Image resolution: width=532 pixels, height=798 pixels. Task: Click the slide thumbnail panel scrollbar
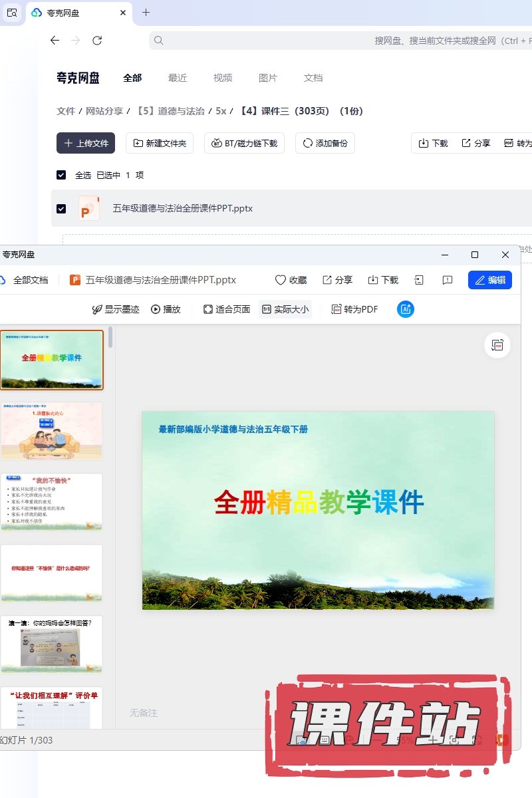point(110,337)
